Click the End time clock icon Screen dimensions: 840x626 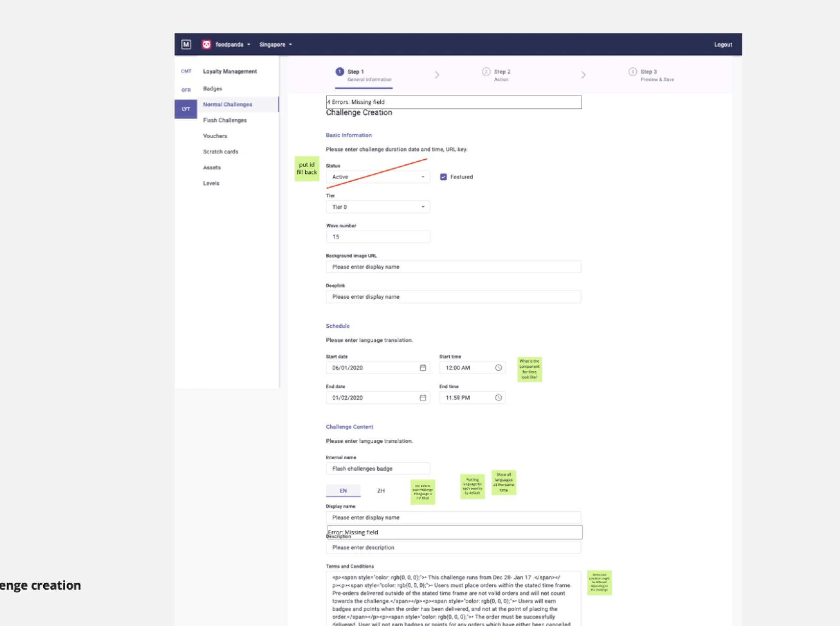coord(498,397)
